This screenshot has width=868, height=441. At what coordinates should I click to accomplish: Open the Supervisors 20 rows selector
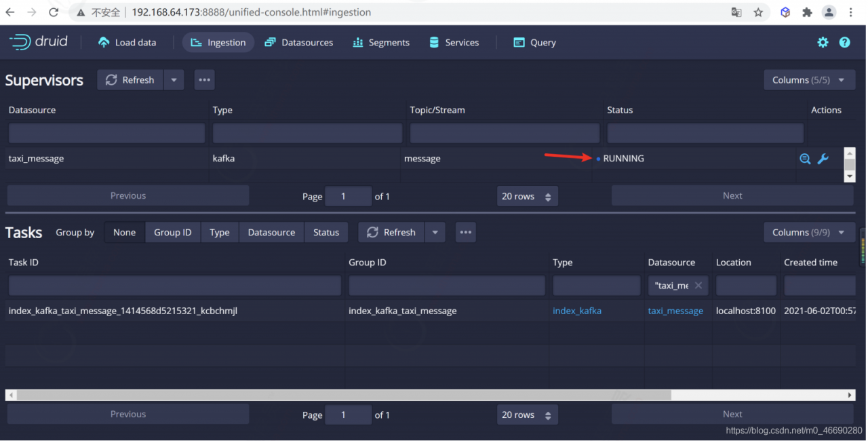click(x=528, y=196)
